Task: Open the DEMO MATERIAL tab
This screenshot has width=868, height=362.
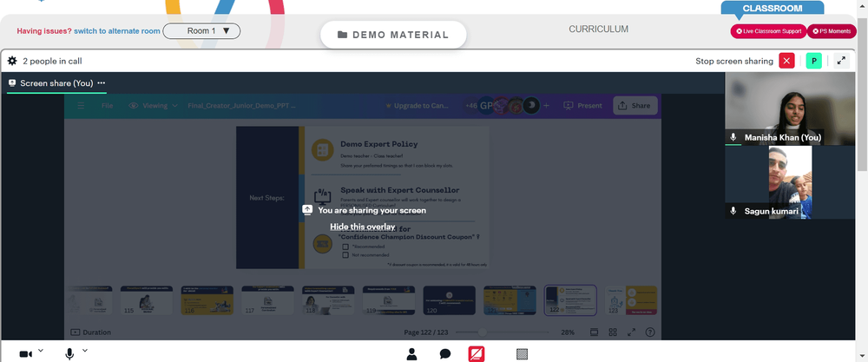Action: coord(393,35)
